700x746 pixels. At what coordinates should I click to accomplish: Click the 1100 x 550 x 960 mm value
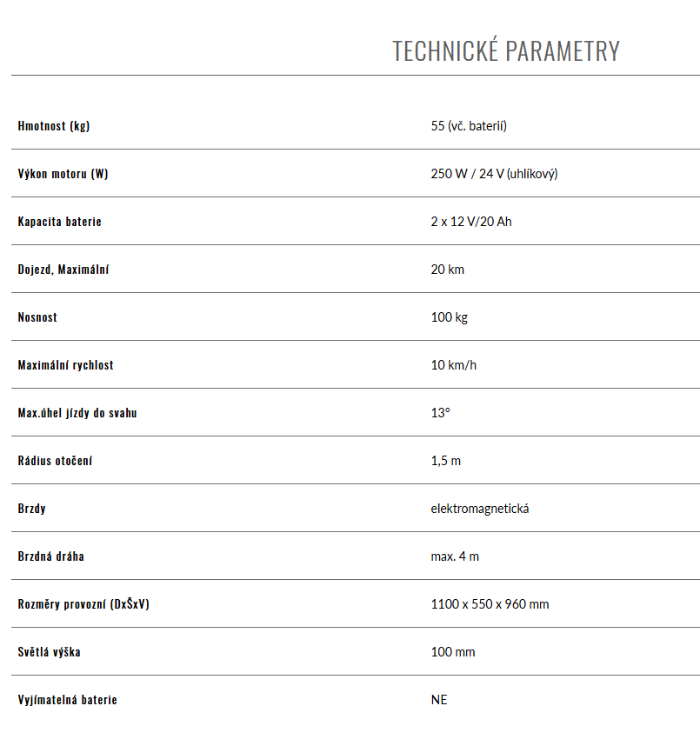click(490, 604)
